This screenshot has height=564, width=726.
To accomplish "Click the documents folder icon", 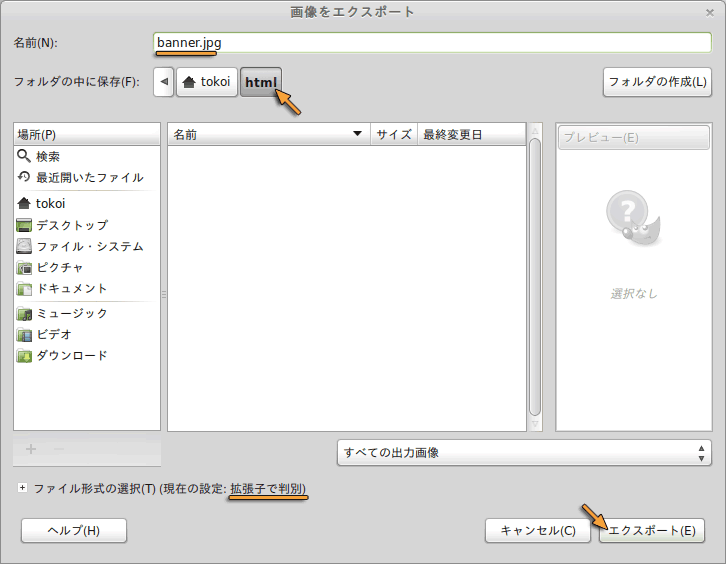I will coord(24,288).
